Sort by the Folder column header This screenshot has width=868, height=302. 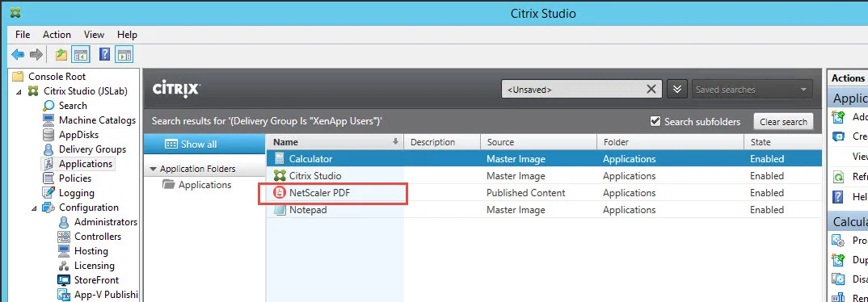point(670,142)
